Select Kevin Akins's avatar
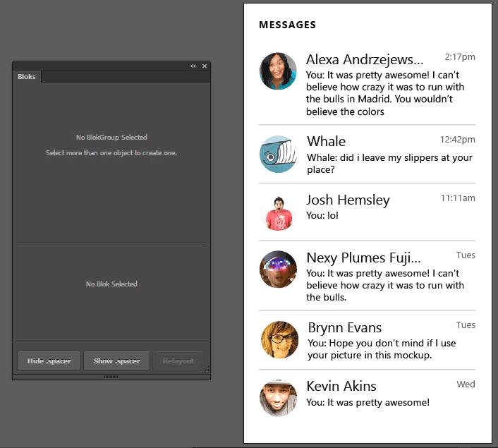 pyautogui.click(x=278, y=398)
